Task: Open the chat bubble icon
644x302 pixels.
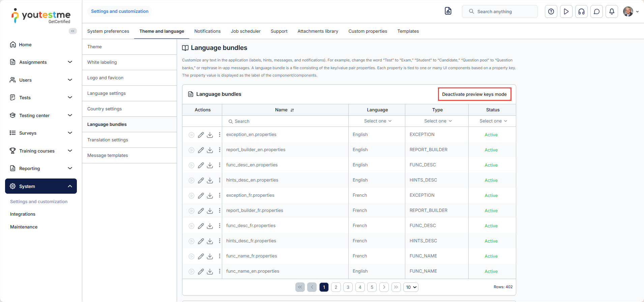Action: (x=596, y=11)
